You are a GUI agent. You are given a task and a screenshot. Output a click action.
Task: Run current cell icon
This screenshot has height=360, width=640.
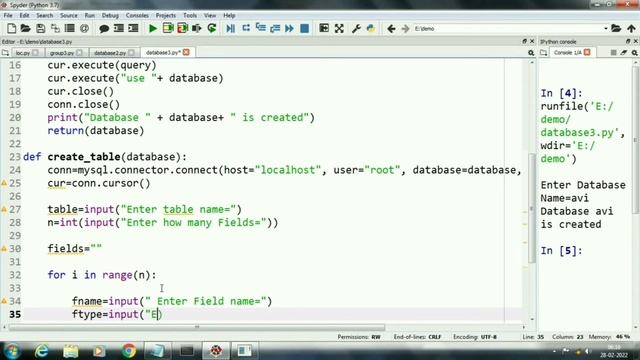tap(168, 29)
